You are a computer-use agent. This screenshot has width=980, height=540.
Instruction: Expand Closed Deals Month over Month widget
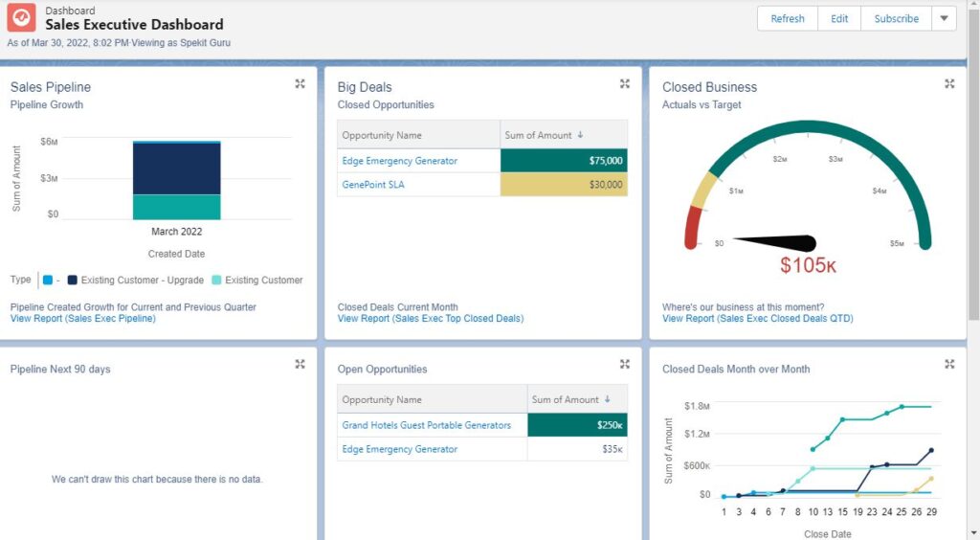point(949,364)
